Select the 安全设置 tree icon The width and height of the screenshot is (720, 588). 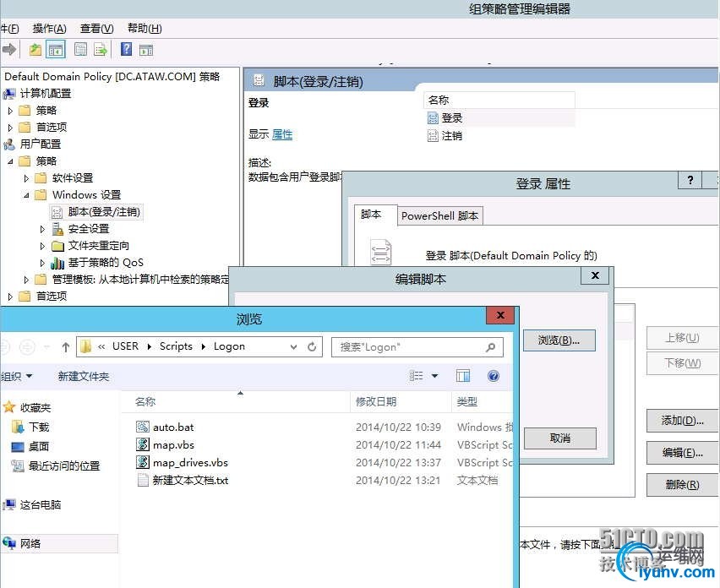click(57, 229)
